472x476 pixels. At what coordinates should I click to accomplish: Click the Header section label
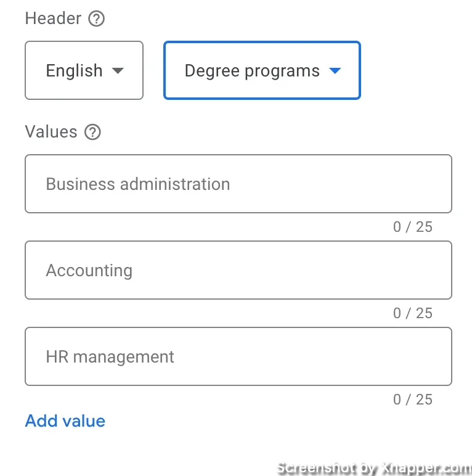pyautogui.click(x=53, y=18)
